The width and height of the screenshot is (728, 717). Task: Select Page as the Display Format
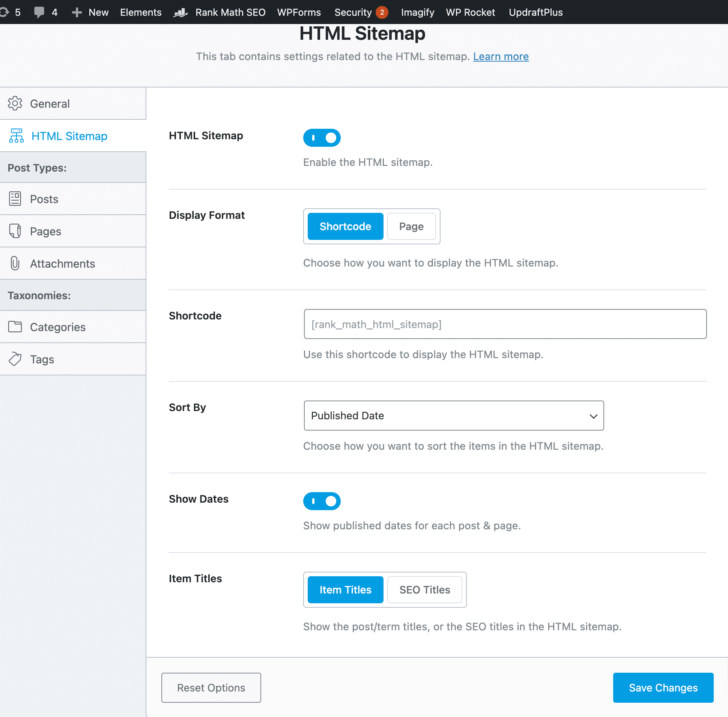[x=411, y=226]
